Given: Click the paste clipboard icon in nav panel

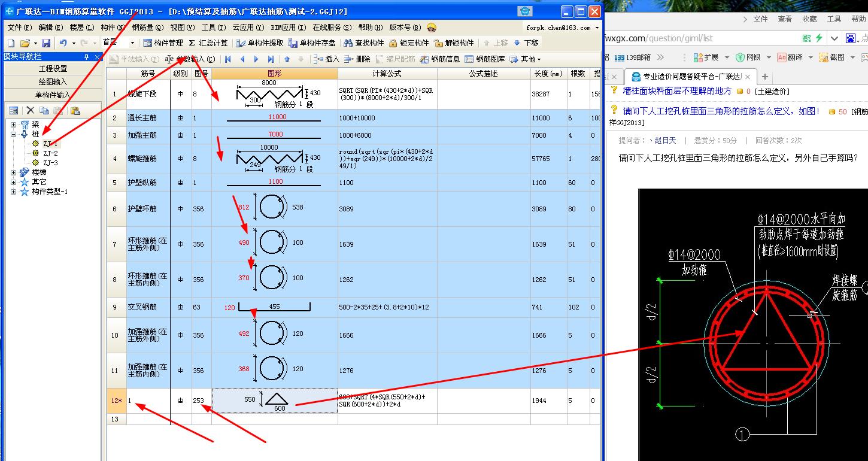Looking at the screenshot, I should [x=75, y=111].
